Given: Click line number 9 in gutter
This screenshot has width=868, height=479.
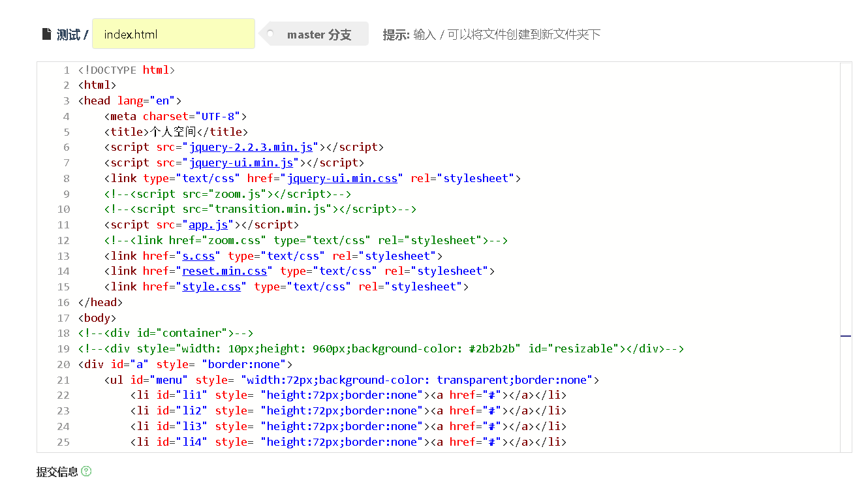Looking at the screenshot, I should click(66, 194).
